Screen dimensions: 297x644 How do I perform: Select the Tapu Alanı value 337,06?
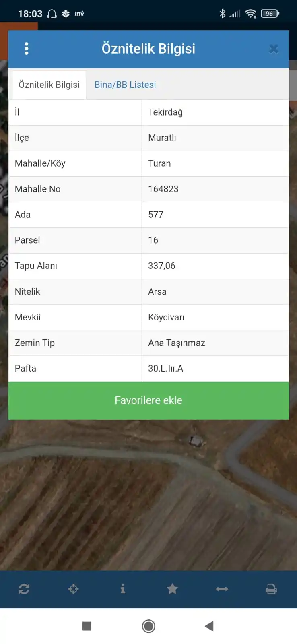click(x=162, y=266)
